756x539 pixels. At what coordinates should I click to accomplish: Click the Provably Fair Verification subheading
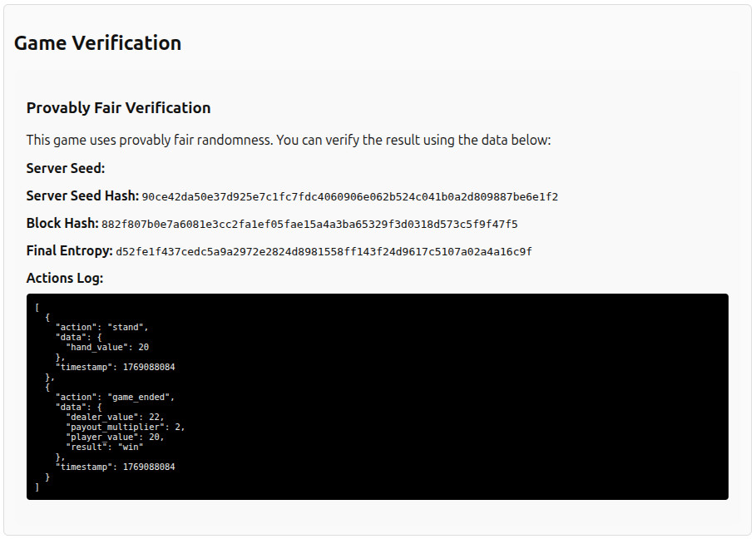pos(118,108)
